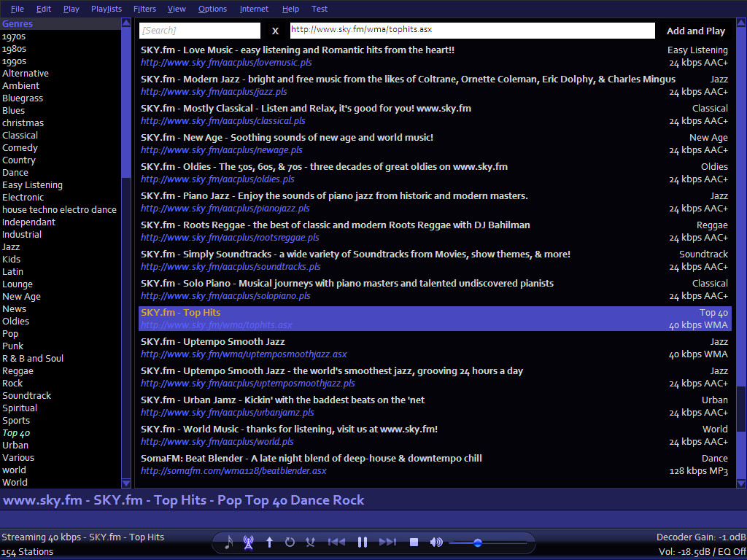This screenshot has height=560, width=747.
Task: Skip to the previous track
Action: [x=337, y=542]
